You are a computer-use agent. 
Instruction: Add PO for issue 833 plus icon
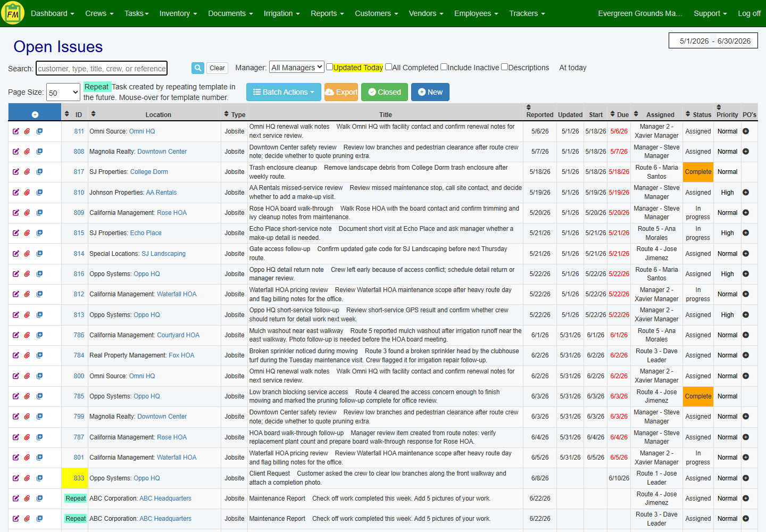click(x=746, y=478)
